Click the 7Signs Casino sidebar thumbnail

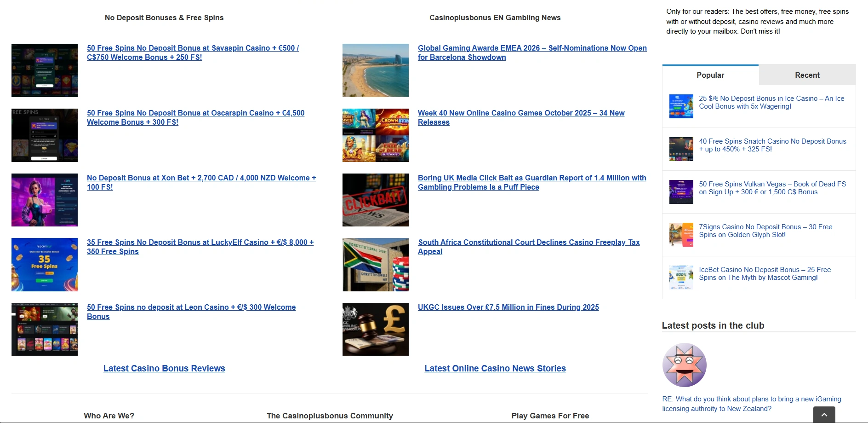[x=681, y=235]
